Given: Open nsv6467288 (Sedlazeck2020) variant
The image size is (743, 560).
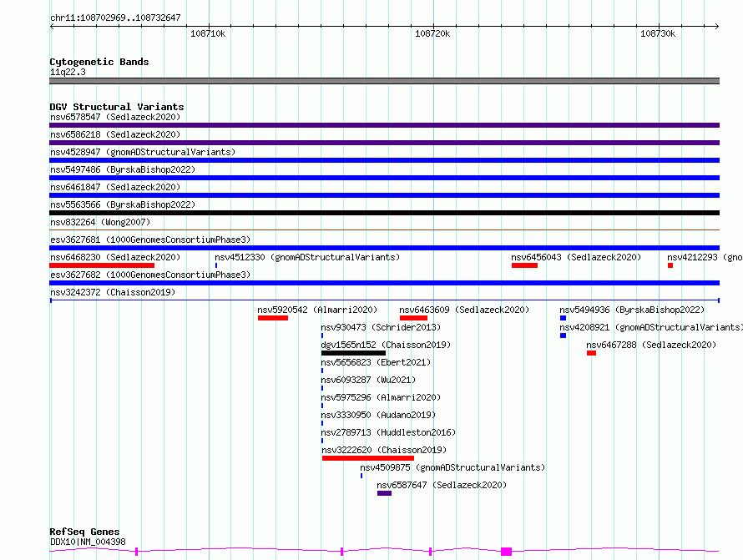Looking at the screenshot, I should pyautogui.click(x=651, y=345).
